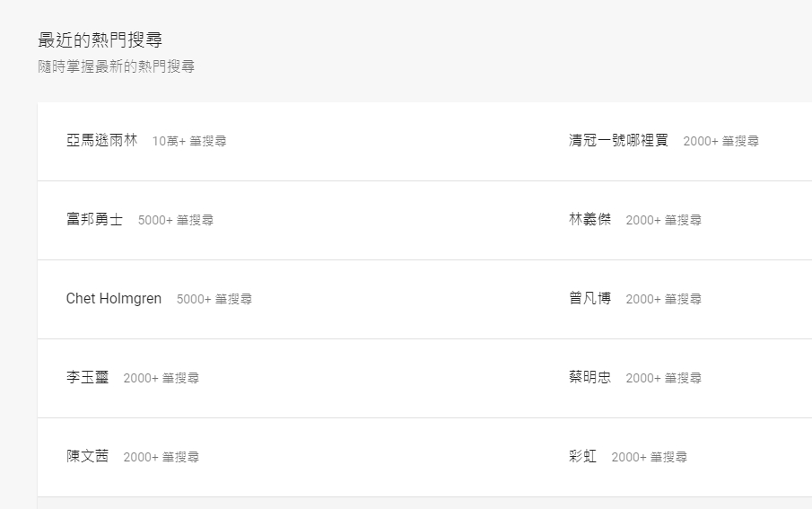Click the 2000+ count beside 林義傑
This screenshot has width=812, height=509.
tap(664, 221)
